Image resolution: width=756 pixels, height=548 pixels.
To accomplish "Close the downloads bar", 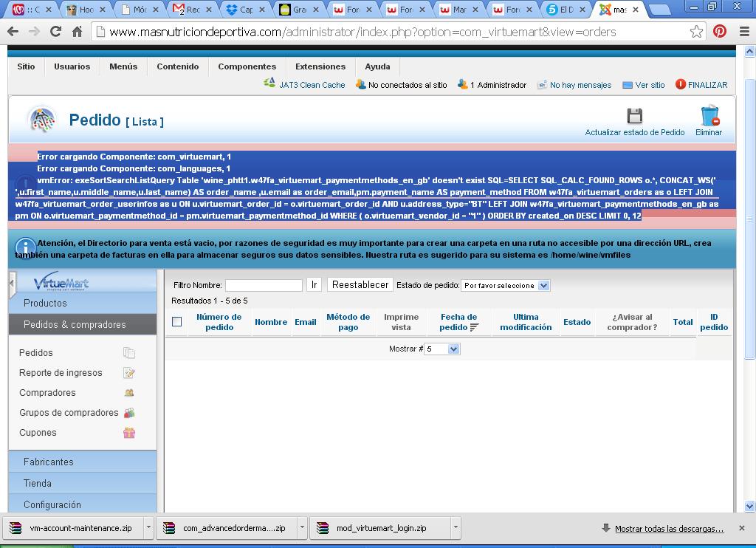I will (x=742, y=528).
